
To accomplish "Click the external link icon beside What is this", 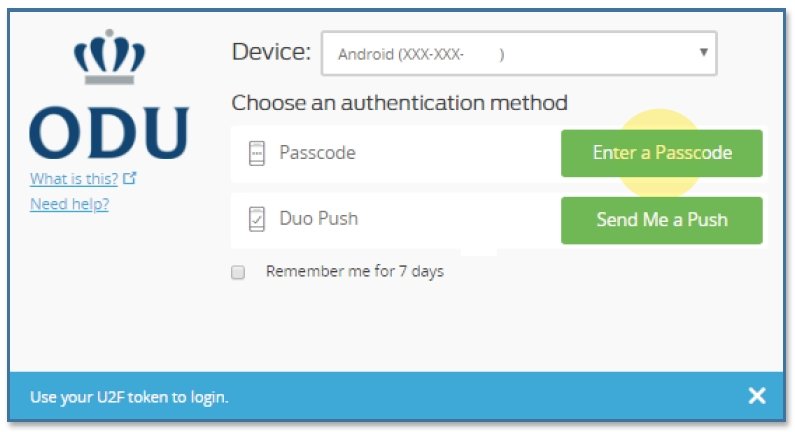I will (129, 179).
